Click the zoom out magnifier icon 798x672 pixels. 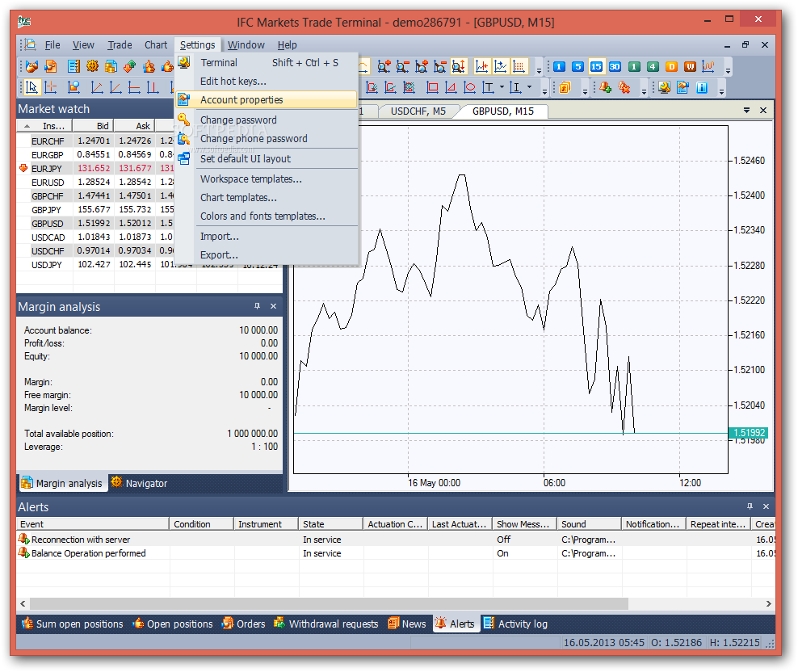click(402, 66)
